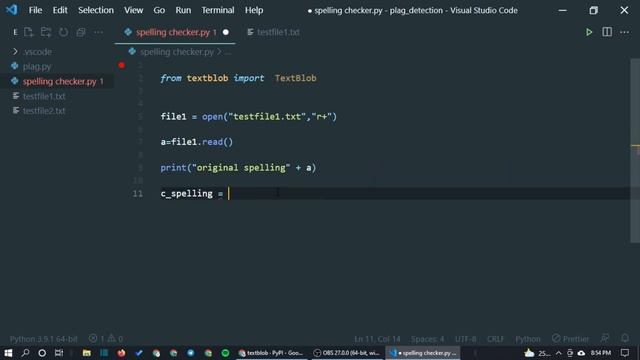Open weather widget in system tray
Image resolution: width=640 pixels, height=360 pixels.
[537, 353]
